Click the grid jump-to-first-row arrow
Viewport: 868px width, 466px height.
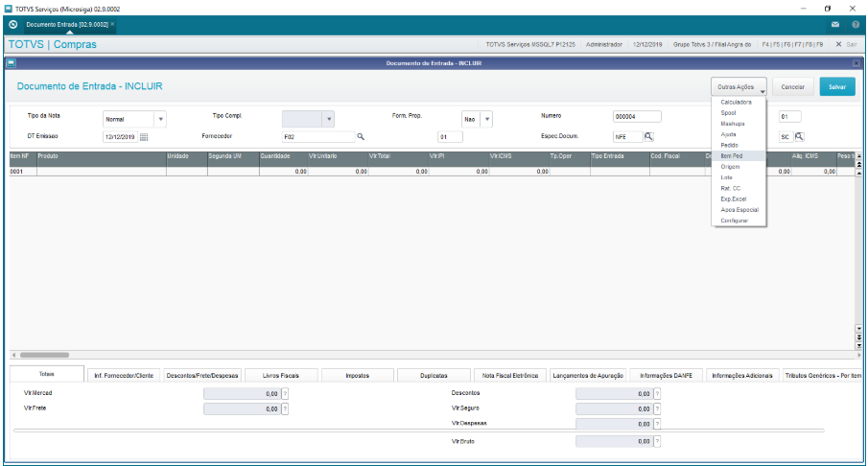tap(859, 156)
